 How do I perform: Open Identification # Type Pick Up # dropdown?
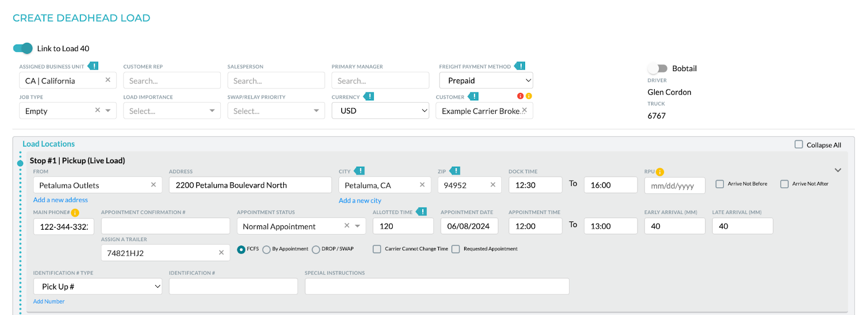pos(98,286)
